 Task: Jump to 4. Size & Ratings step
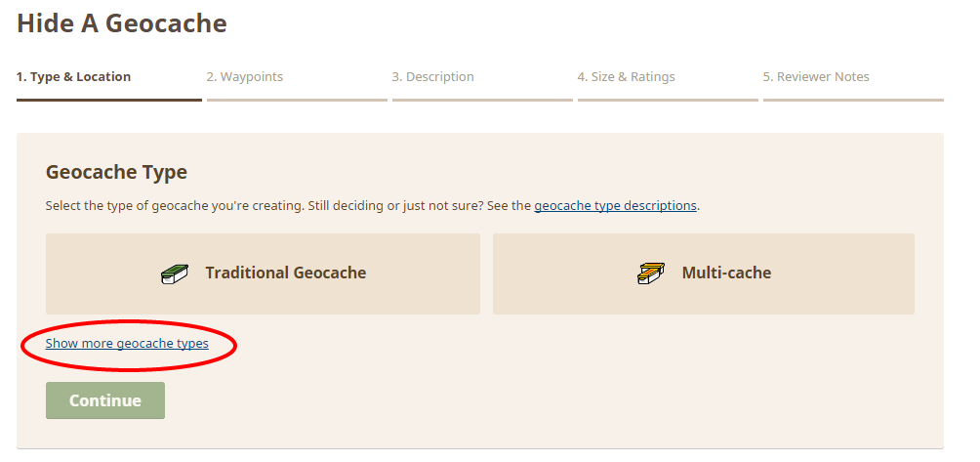[627, 77]
